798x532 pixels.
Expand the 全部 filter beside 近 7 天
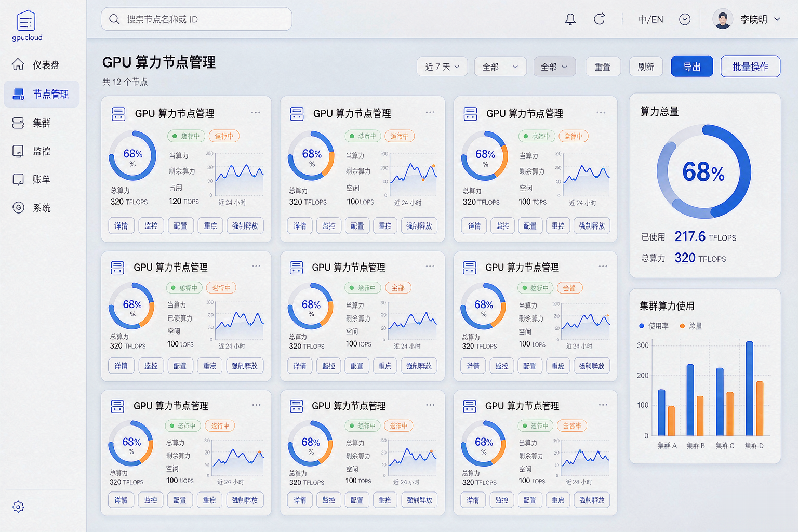[x=500, y=66]
